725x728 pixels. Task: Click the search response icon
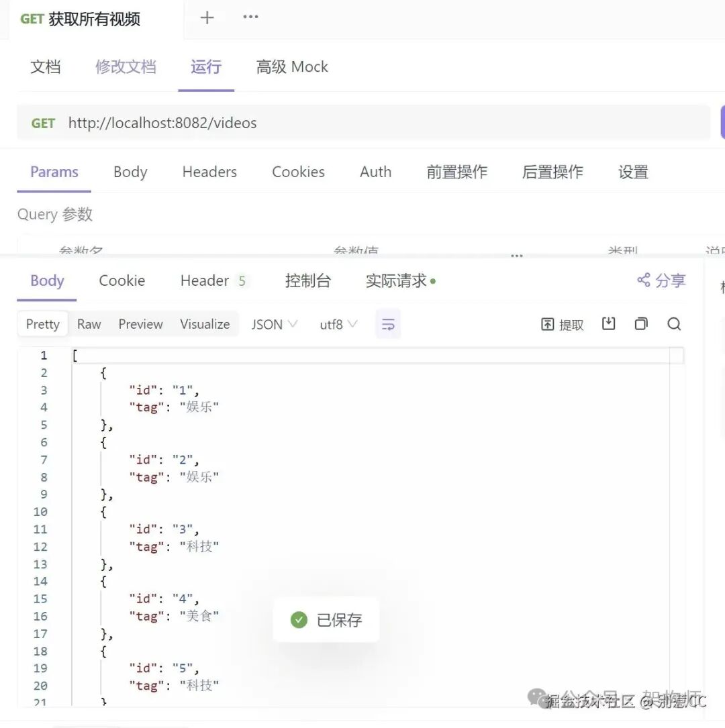(x=674, y=323)
